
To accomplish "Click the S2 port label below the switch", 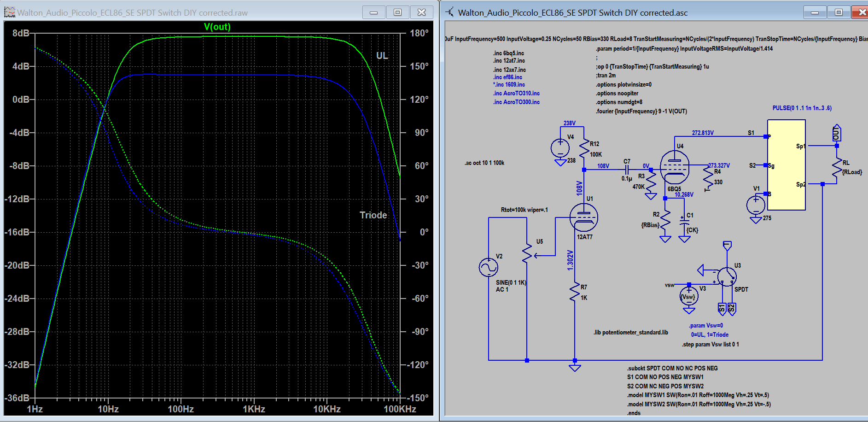I will (732, 309).
